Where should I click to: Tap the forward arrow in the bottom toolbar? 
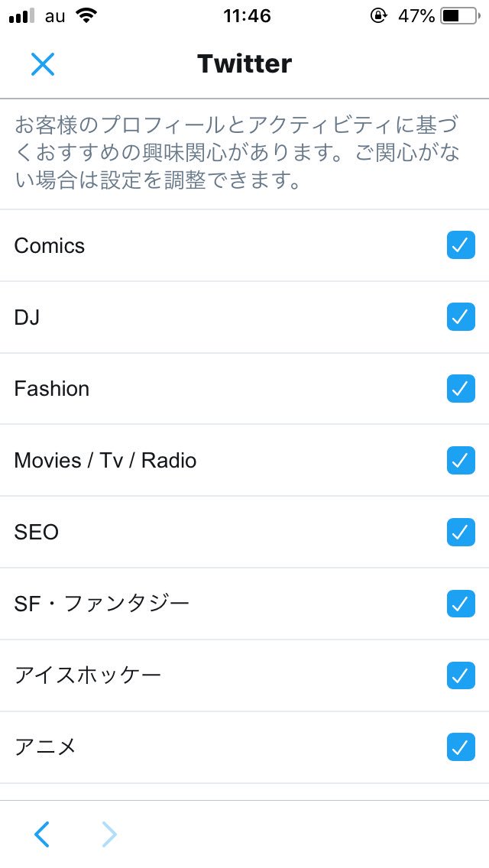tap(110, 834)
